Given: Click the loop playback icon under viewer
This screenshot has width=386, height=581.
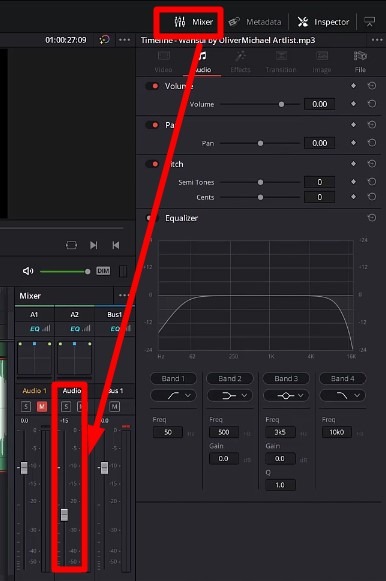Looking at the screenshot, I should tap(71, 245).
